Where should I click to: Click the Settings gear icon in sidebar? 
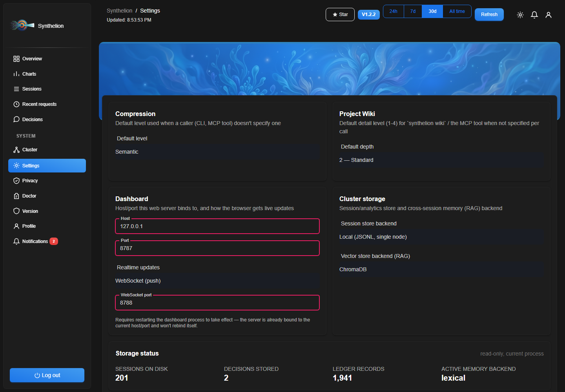click(x=16, y=165)
